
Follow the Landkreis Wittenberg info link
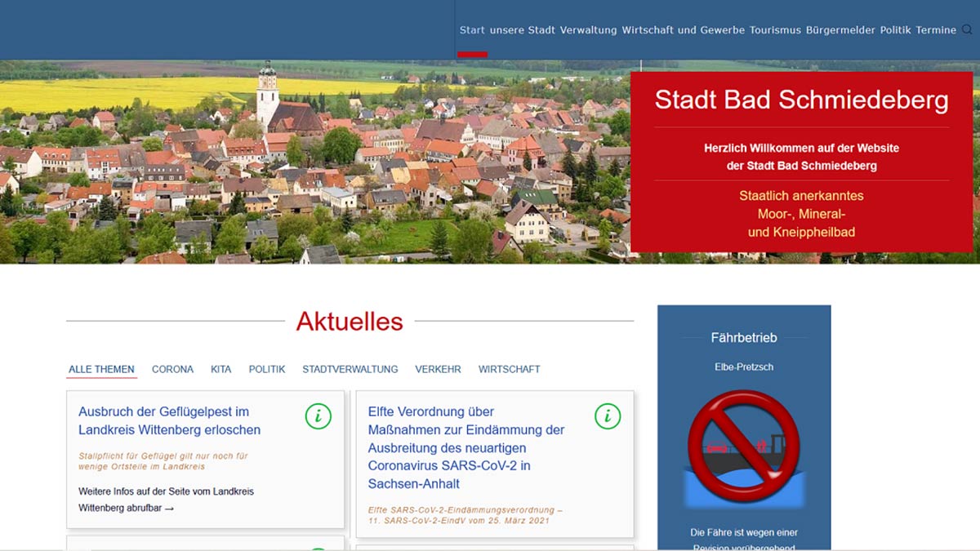pos(167,499)
